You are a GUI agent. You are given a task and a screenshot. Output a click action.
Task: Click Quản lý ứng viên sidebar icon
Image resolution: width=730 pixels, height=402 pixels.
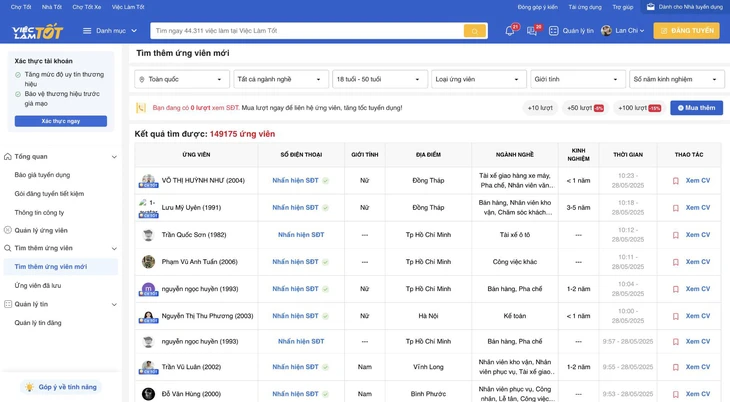click(7, 230)
